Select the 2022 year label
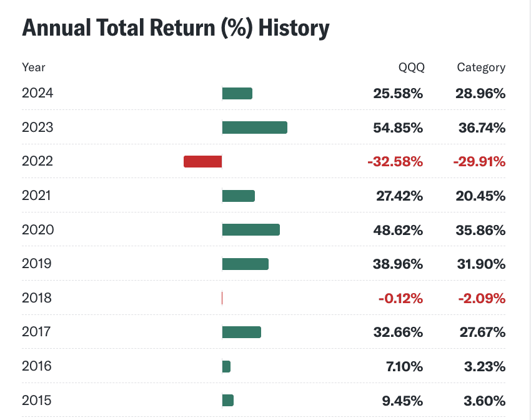531x420 pixels. pyautogui.click(x=37, y=162)
